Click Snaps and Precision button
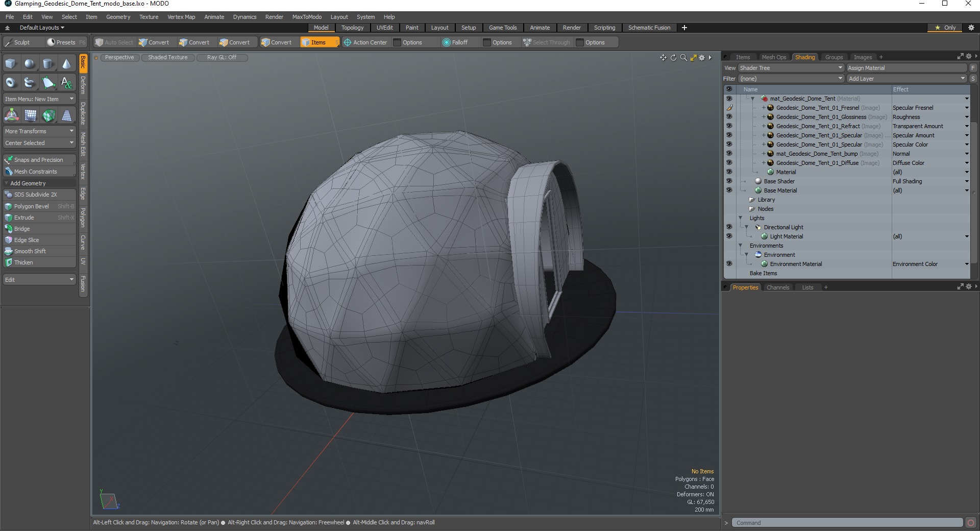The width and height of the screenshot is (980, 531). point(39,160)
